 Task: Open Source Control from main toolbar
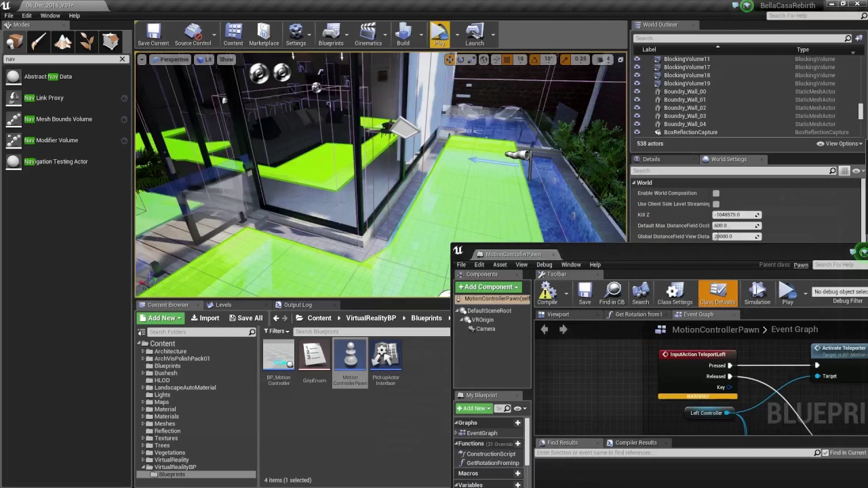pos(193,35)
